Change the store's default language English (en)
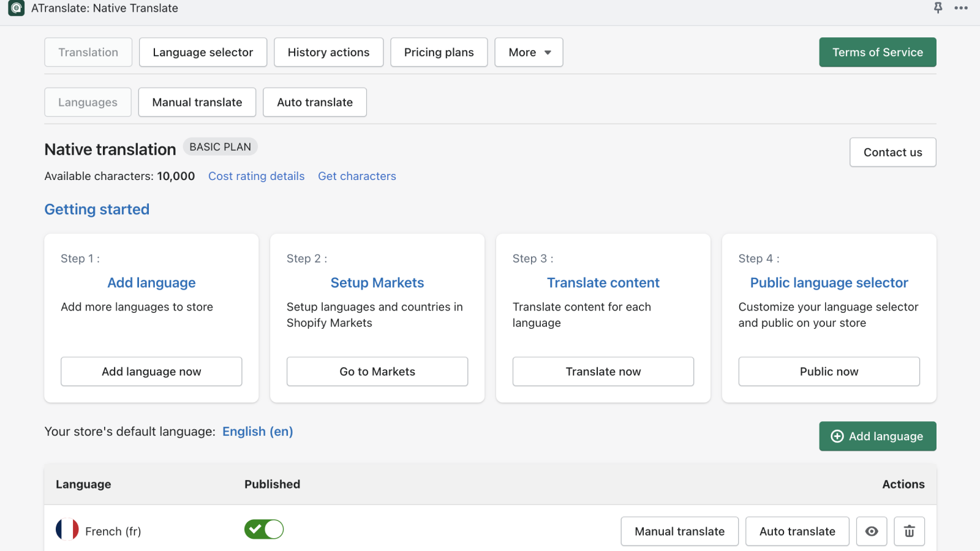 [x=257, y=431]
